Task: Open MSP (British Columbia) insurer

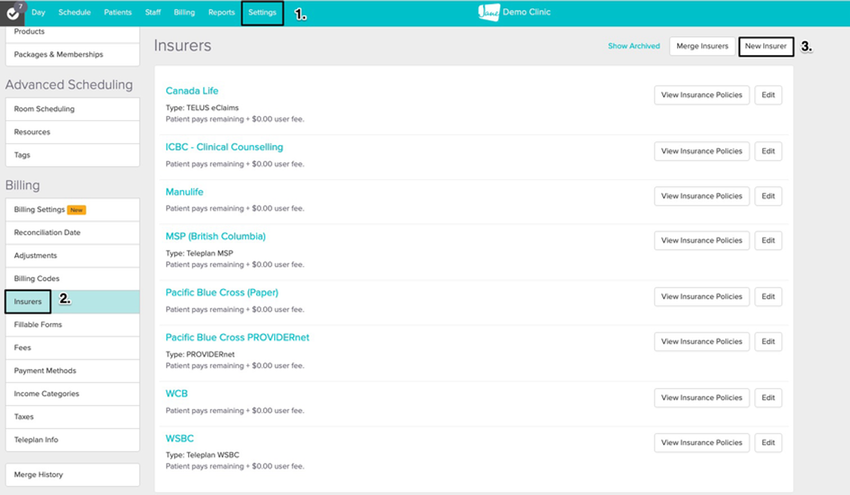Action: point(215,236)
